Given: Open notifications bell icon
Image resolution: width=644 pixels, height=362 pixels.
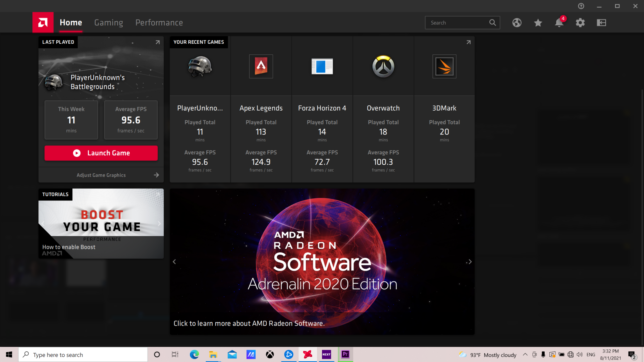Looking at the screenshot, I should pyautogui.click(x=559, y=23).
